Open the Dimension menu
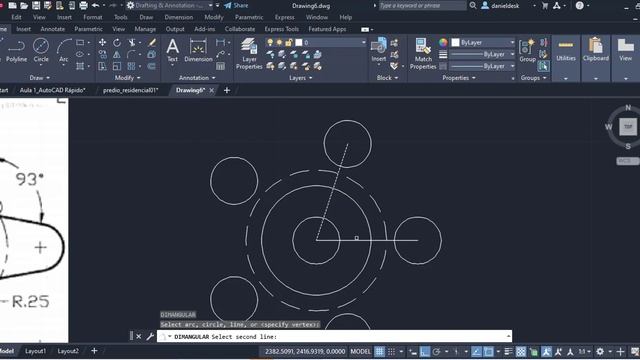 click(179, 17)
